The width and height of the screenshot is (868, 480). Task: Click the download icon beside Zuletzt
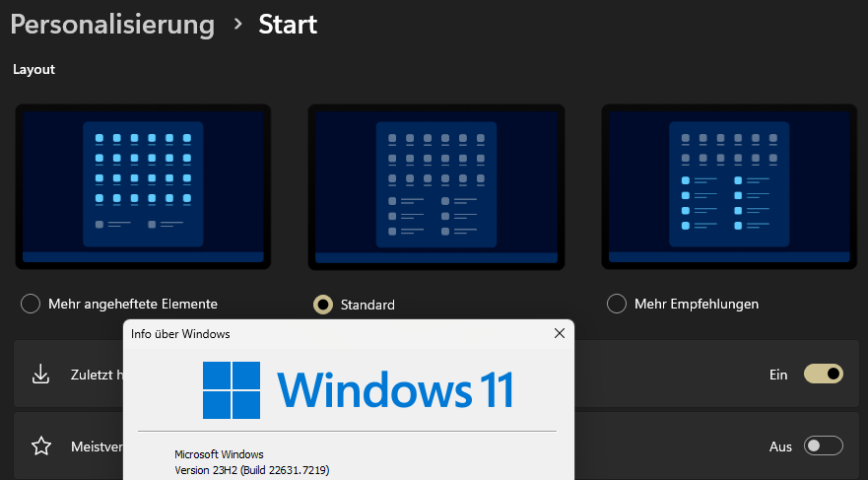(41, 375)
